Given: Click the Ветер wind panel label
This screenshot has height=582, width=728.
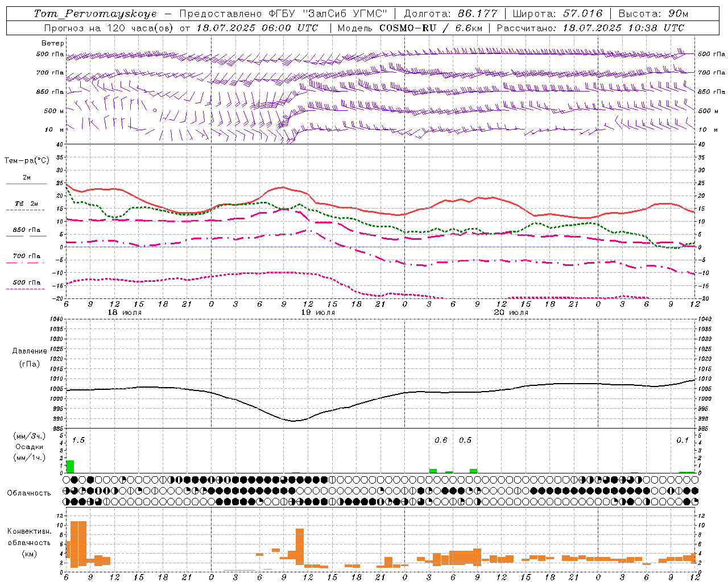Looking at the screenshot, I should 53,43.
